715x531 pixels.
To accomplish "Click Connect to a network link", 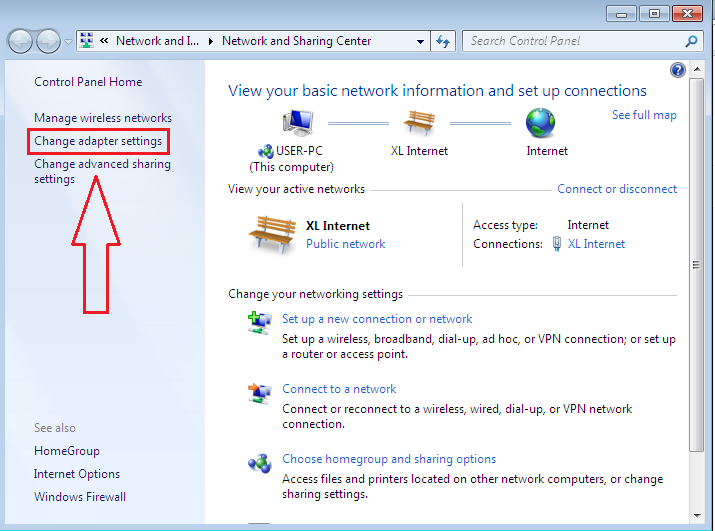I will pos(339,389).
